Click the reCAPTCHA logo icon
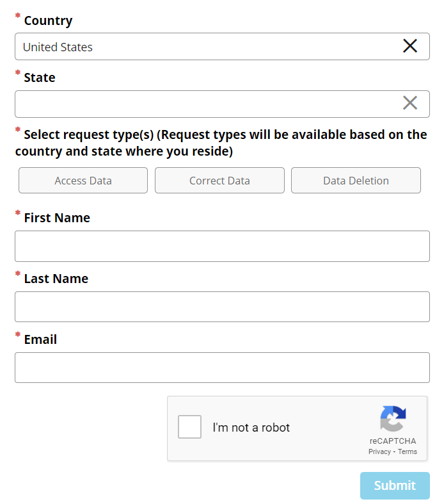 [393, 418]
